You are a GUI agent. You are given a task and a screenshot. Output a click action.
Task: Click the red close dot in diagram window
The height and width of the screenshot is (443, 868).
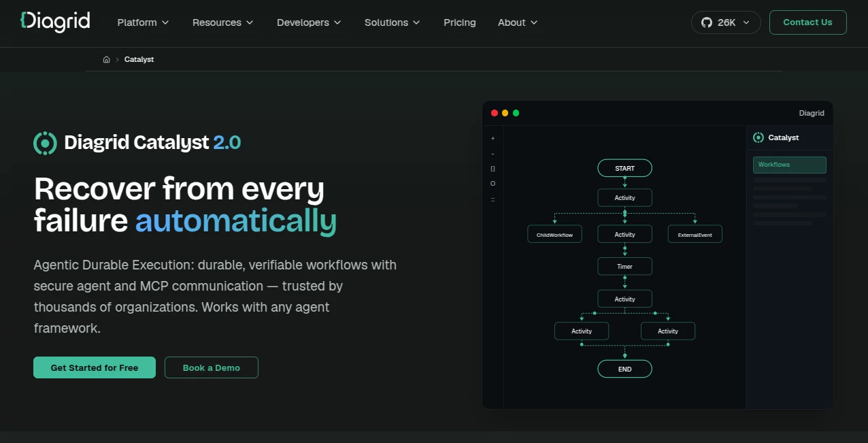[x=495, y=113]
